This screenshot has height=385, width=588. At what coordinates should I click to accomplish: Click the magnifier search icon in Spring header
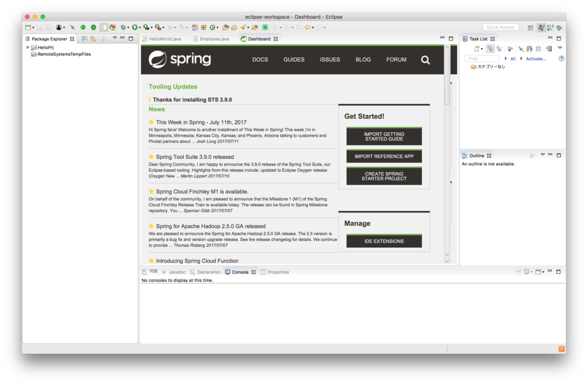click(425, 60)
